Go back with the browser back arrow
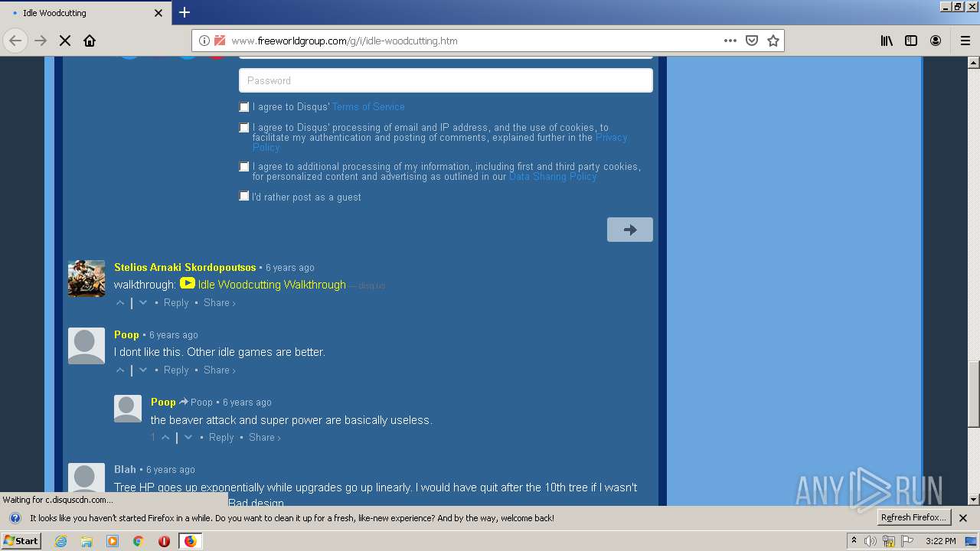 [x=15, y=41]
